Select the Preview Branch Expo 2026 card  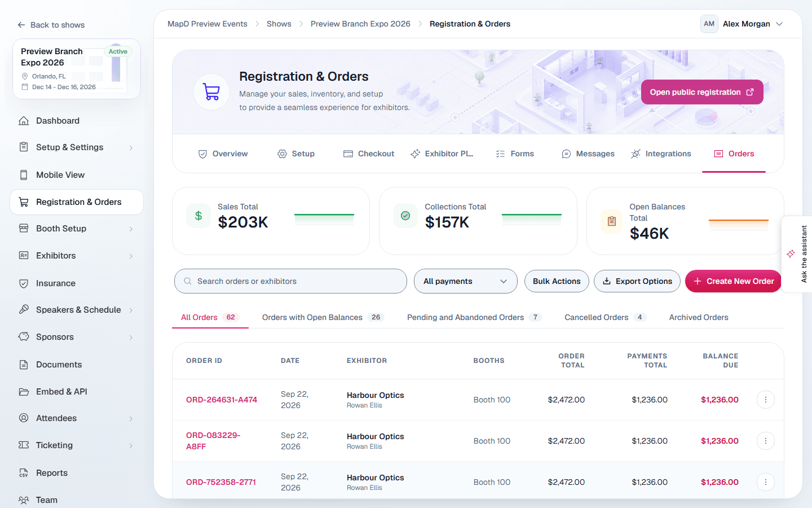point(77,69)
